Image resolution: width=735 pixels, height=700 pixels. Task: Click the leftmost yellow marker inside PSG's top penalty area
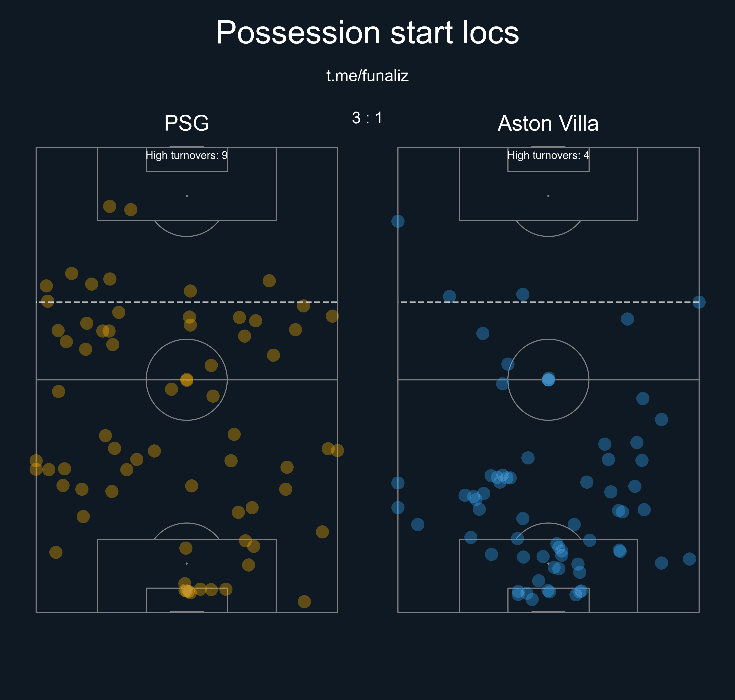click(109, 206)
